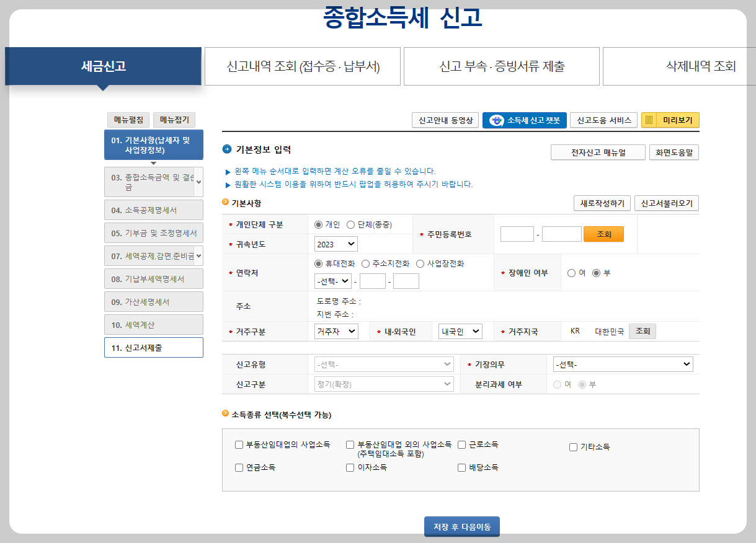Select 장애인 여부 여 radio button
The image size is (756, 543).
[572, 273]
